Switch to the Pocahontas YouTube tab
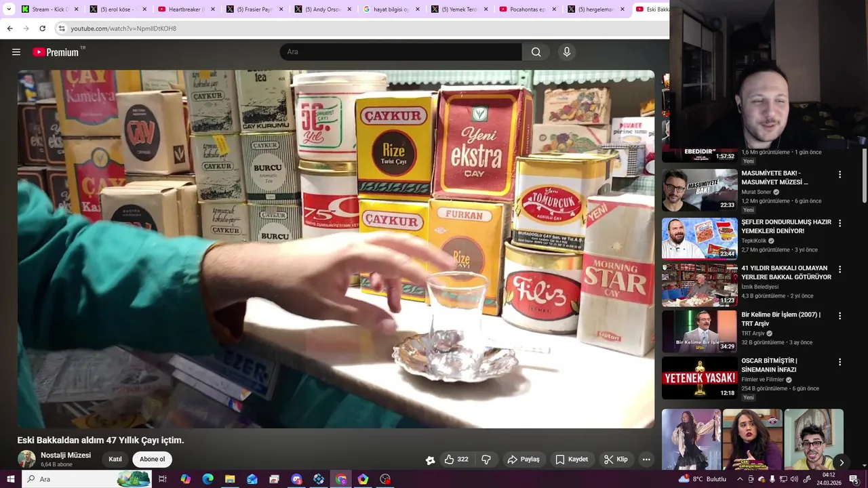The image size is (868, 488). point(528,9)
